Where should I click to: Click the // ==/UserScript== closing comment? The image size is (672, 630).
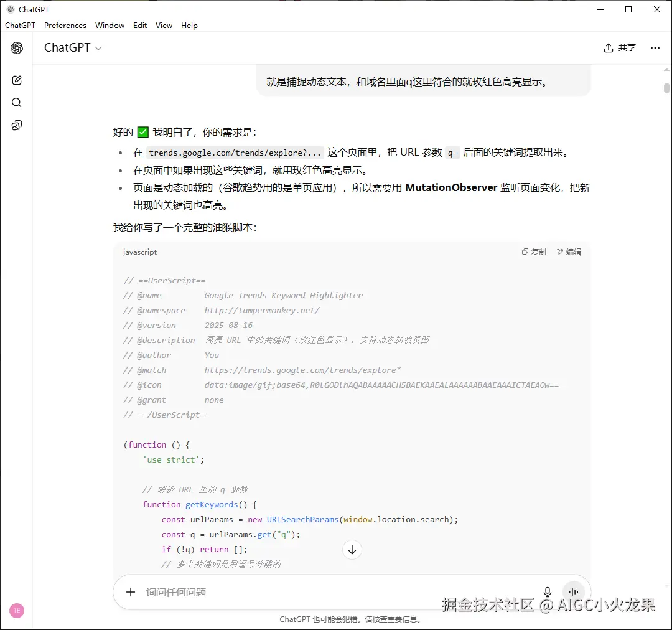pyautogui.click(x=166, y=415)
